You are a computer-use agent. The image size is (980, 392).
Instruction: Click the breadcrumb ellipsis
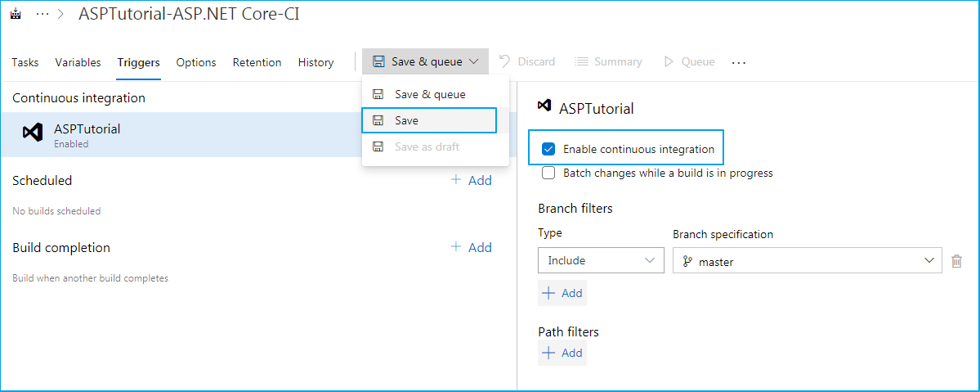point(43,15)
